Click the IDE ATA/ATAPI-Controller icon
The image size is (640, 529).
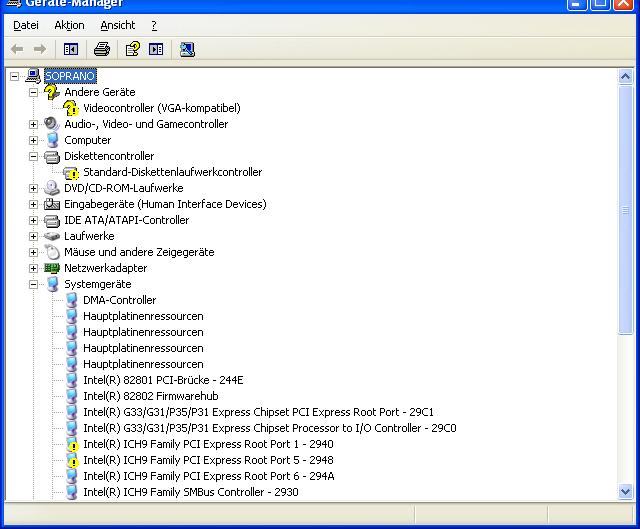point(52,220)
